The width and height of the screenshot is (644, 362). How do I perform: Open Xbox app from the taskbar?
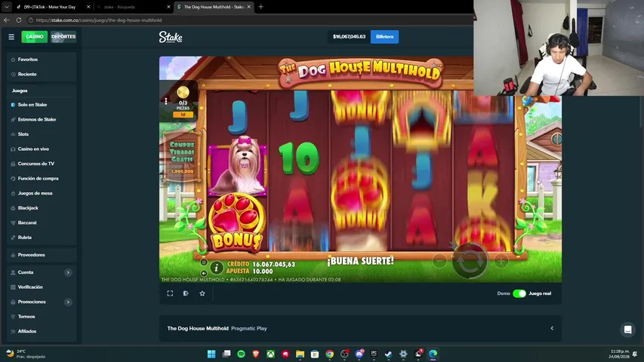point(270,354)
